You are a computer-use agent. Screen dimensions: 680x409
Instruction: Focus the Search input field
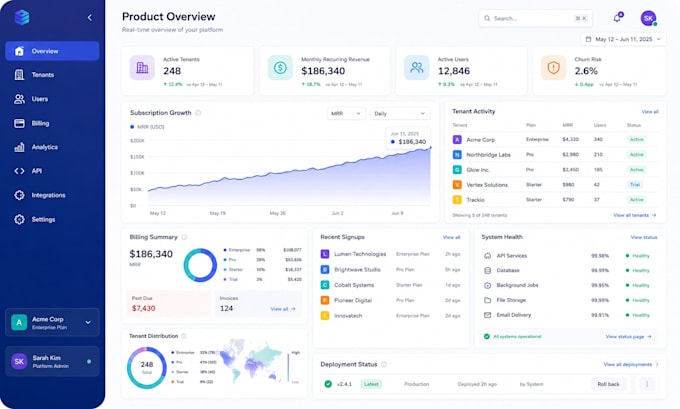536,18
